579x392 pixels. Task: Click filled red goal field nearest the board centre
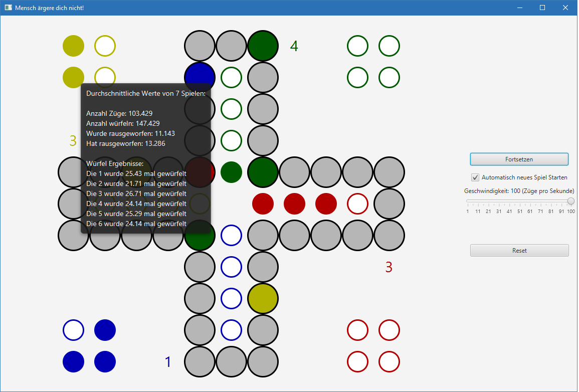coord(263,204)
